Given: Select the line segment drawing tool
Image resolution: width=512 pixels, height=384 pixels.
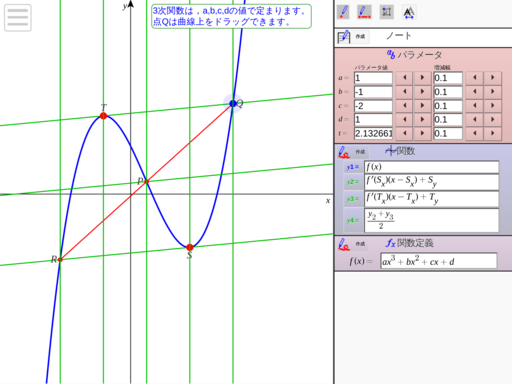Looking at the screenshot, I should click(x=364, y=12).
